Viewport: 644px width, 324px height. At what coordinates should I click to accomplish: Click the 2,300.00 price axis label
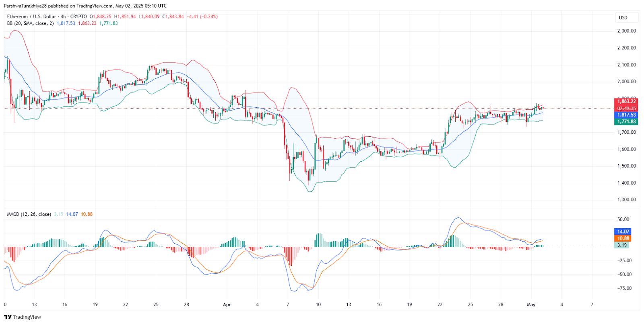coord(627,31)
